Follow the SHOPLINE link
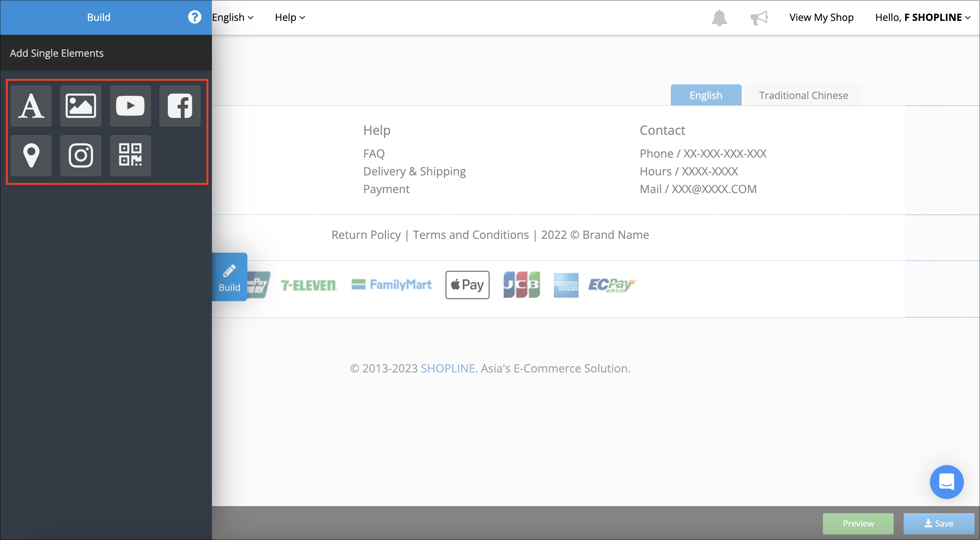 448,368
